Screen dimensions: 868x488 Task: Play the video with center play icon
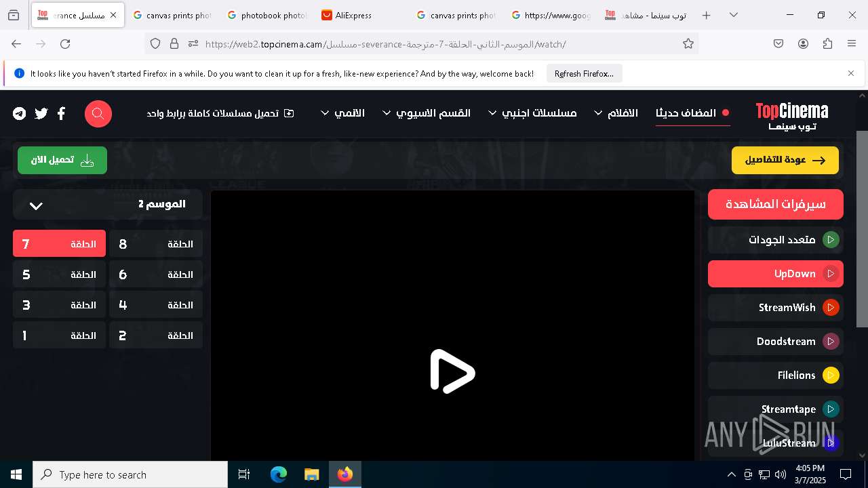click(452, 371)
